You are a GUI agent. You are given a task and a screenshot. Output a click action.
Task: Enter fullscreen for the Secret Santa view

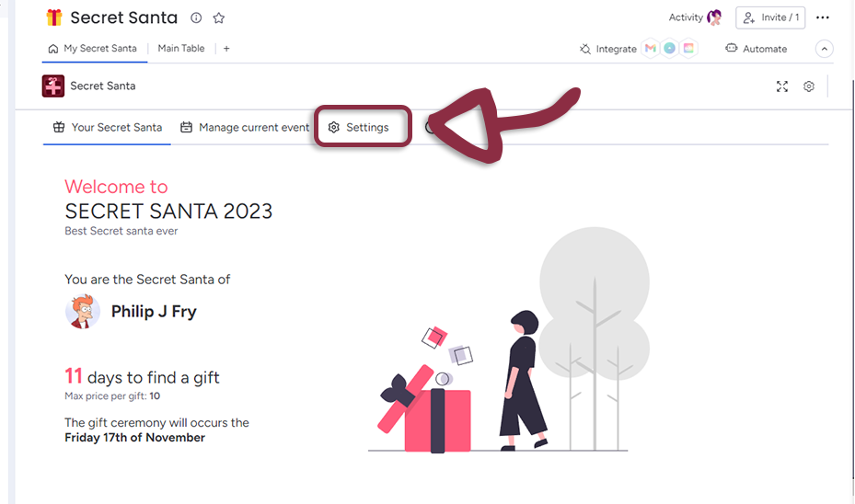click(x=782, y=86)
